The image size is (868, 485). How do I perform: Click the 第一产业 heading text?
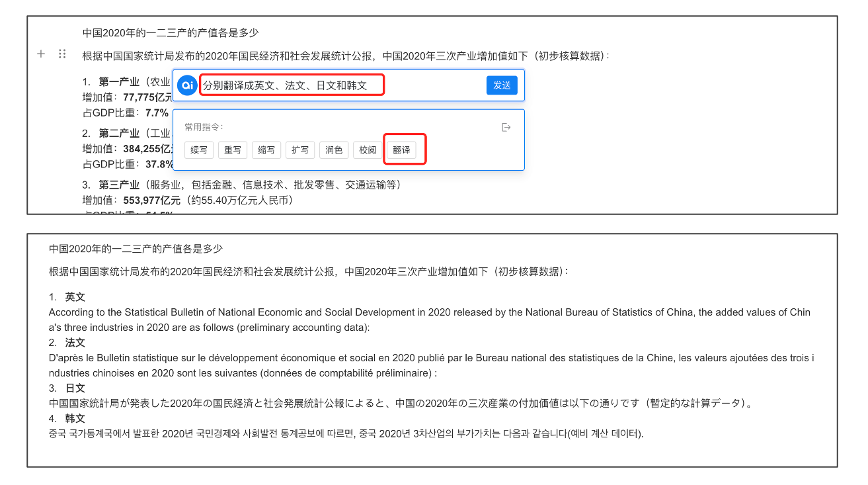[119, 82]
